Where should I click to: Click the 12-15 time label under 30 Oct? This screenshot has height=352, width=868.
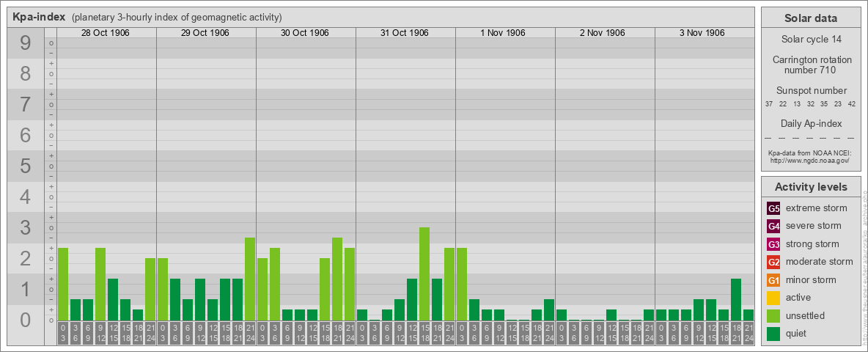[312, 333]
